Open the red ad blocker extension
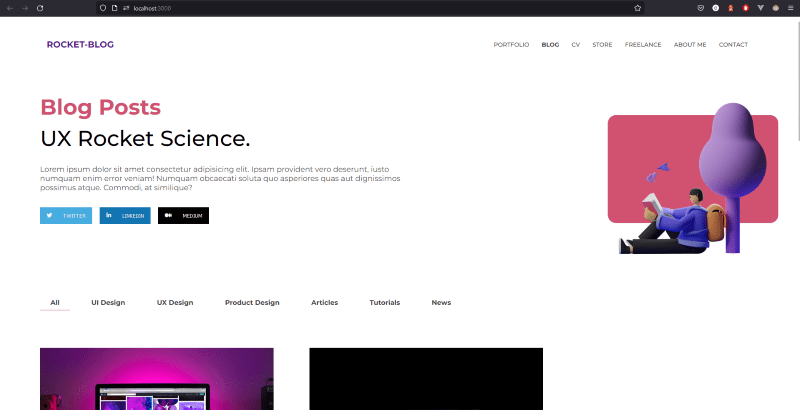This screenshot has height=410, width=800. pos(745,8)
